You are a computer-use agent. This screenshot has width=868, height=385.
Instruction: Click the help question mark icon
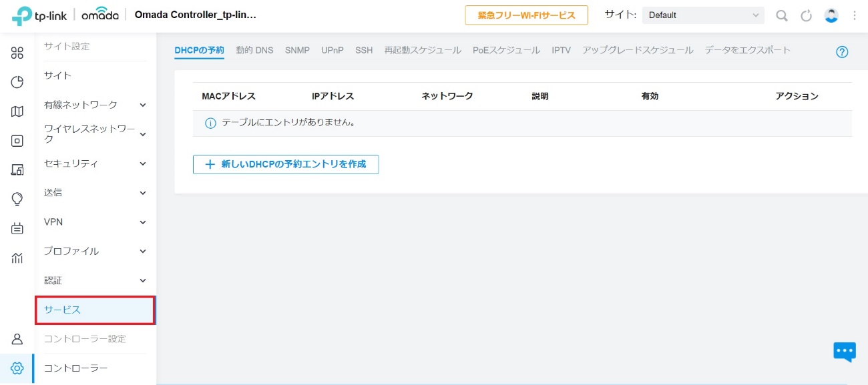(x=842, y=52)
